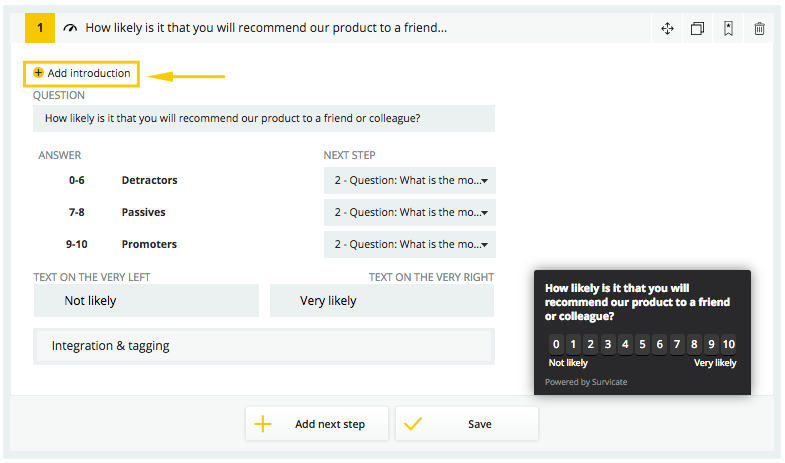
Task: Edit the Not likely left text field
Action: pos(146,301)
